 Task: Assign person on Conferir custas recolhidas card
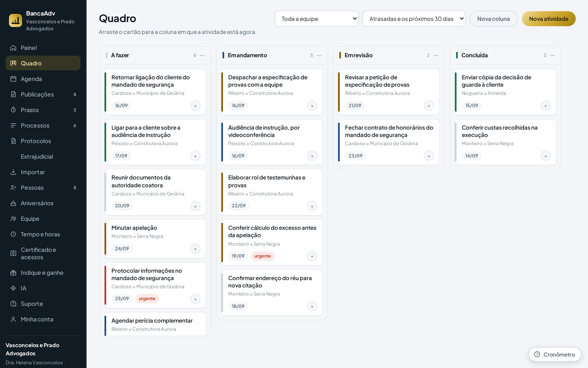pos(546,156)
